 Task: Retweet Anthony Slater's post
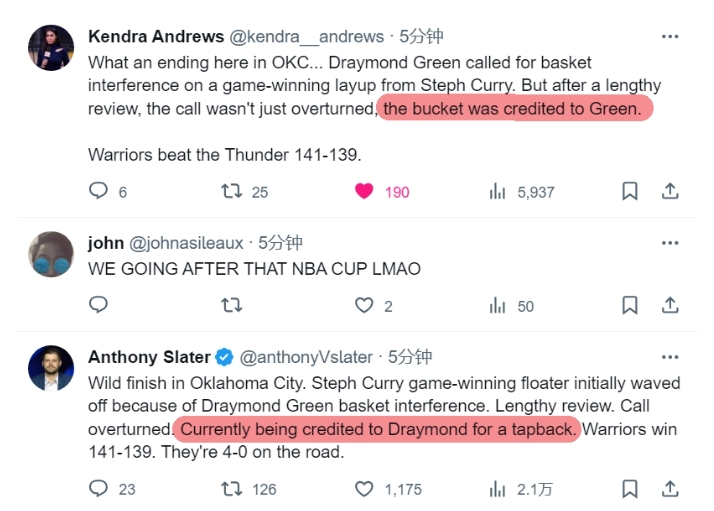click(232, 489)
